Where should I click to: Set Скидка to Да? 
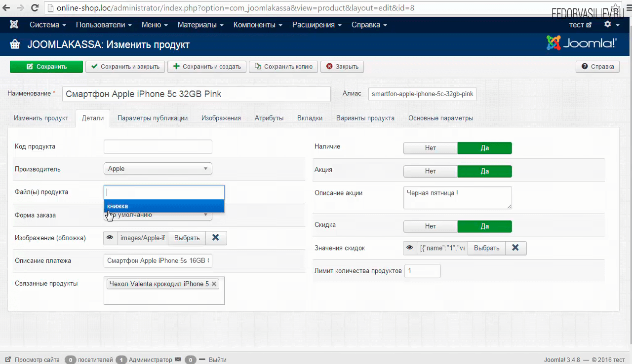(485, 226)
